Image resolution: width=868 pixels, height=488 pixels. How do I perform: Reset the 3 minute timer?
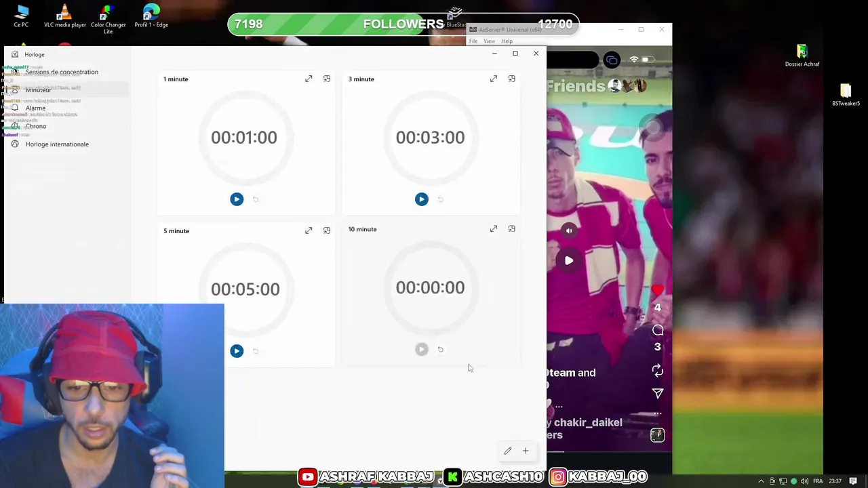[x=441, y=199]
